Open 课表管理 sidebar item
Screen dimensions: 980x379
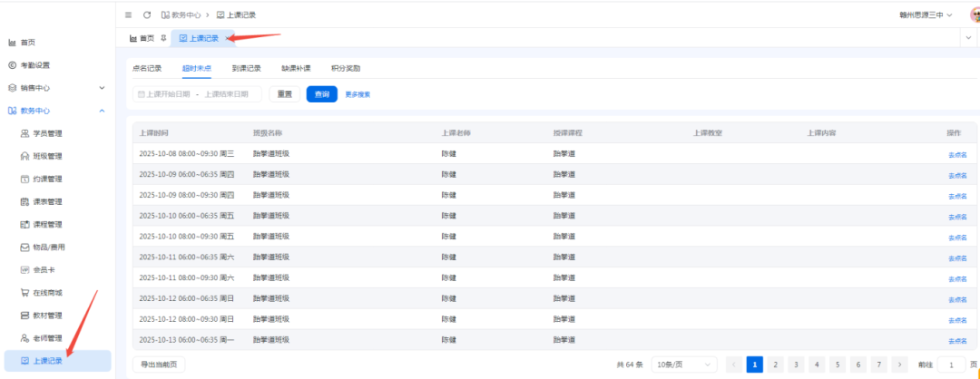click(x=47, y=201)
